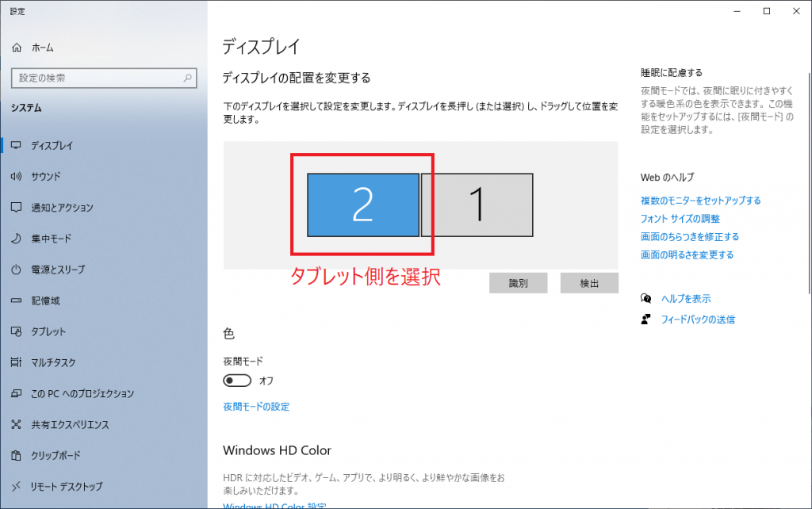Image resolution: width=812 pixels, height=509 pixels.
Task: Click the Tablet icon in sidebar
Action: click(x=16, y=331)
